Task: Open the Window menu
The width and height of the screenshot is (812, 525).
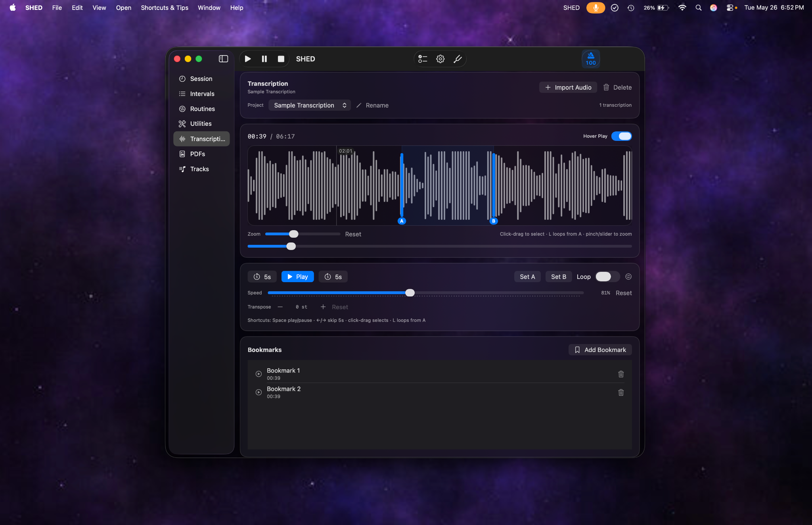Action: click(x=209, y=8)
